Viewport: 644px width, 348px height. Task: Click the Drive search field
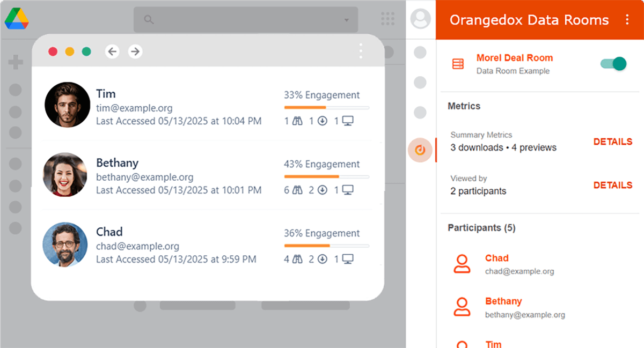246,20
